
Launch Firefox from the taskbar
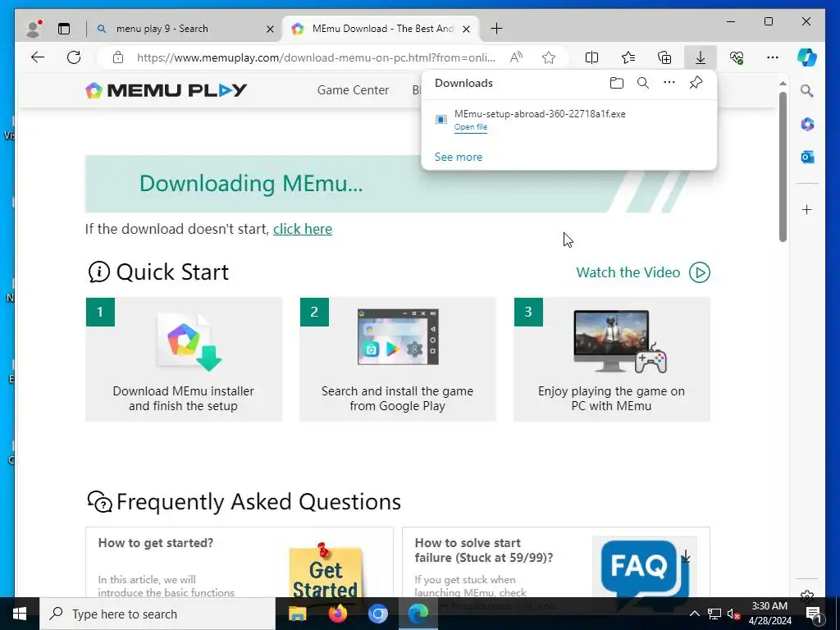click(x=337, y=614)
